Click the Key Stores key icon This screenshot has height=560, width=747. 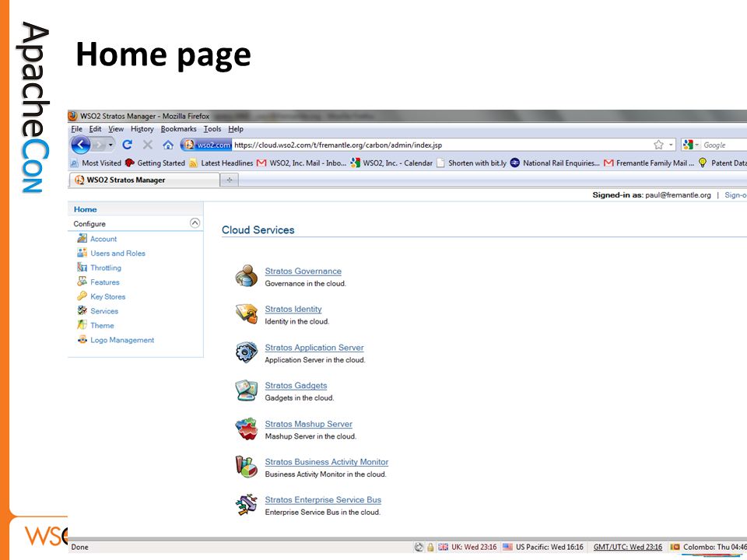[82, 296]
